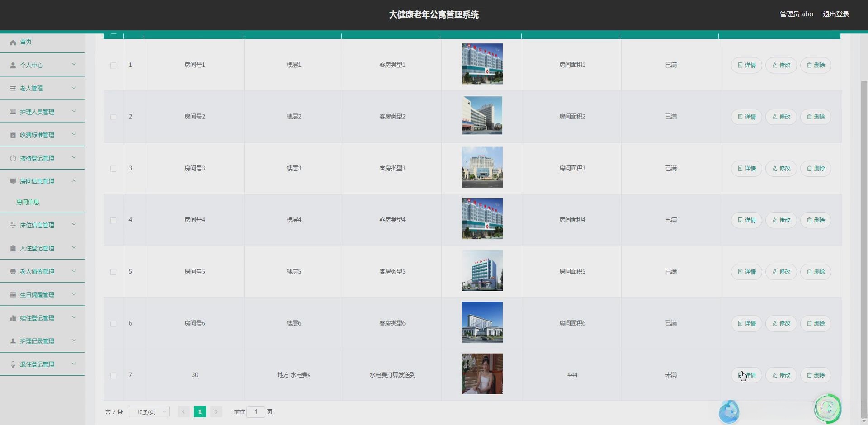The width and height of the screenshot is (868, 425).
Task: Click 退出登录 in the top bar
Action: pos(836,14)
